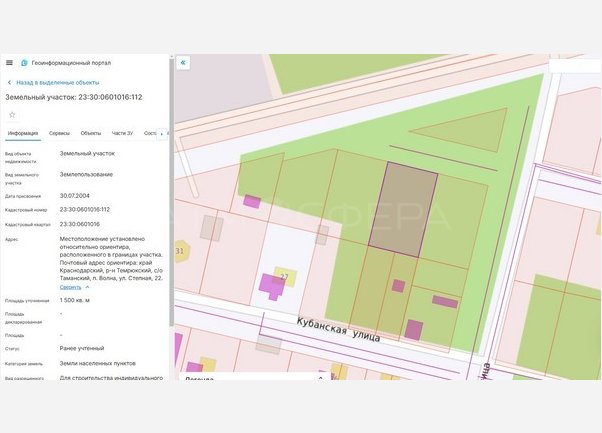This screenshot has height=433, width=602.
Task: Select the highlighted brown parcel on map
Action: (x=403, y=209)
